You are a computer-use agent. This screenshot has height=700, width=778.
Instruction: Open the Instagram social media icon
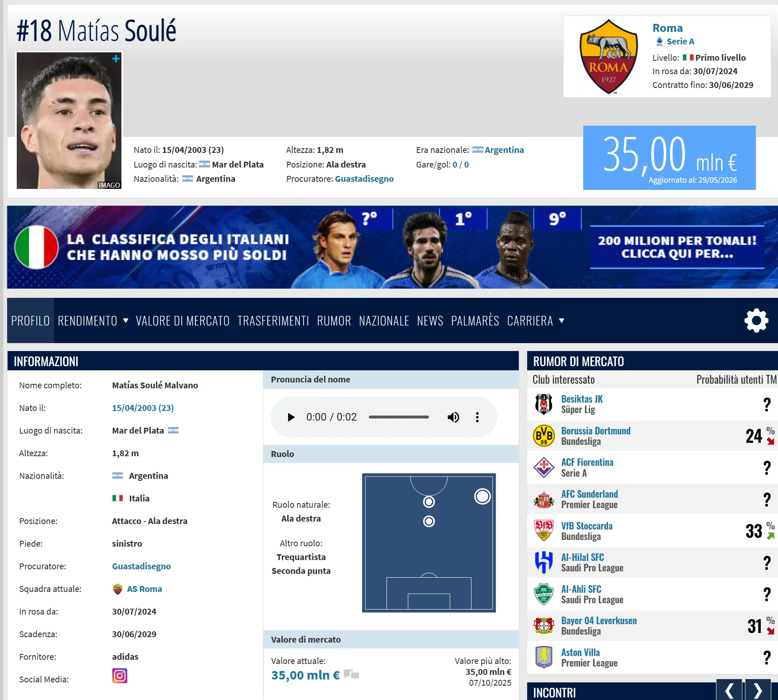120,676
